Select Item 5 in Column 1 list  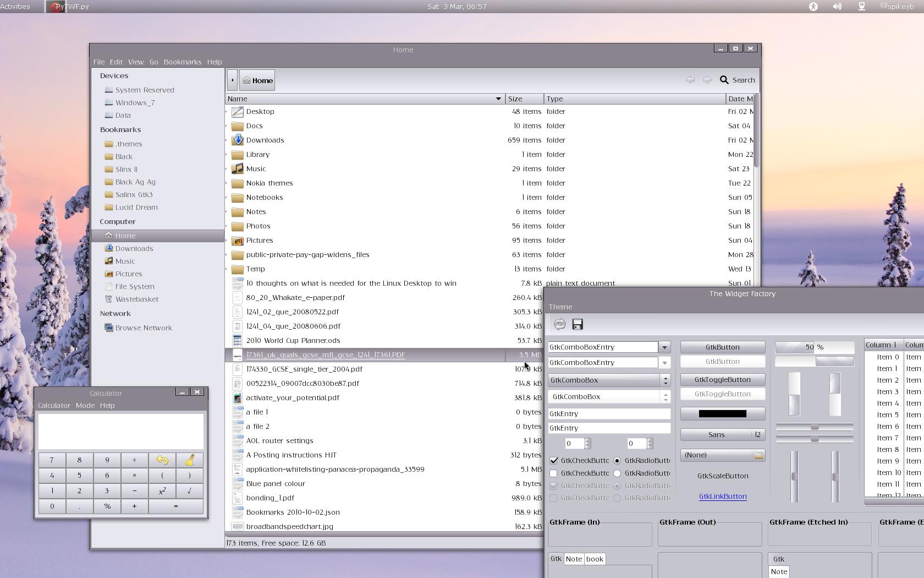888,415
